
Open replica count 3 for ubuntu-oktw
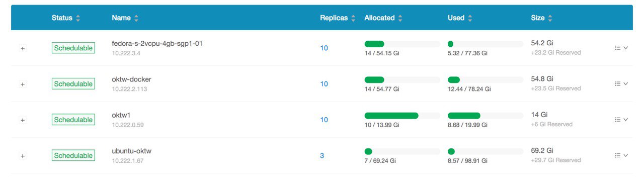(x=322, y=155)
